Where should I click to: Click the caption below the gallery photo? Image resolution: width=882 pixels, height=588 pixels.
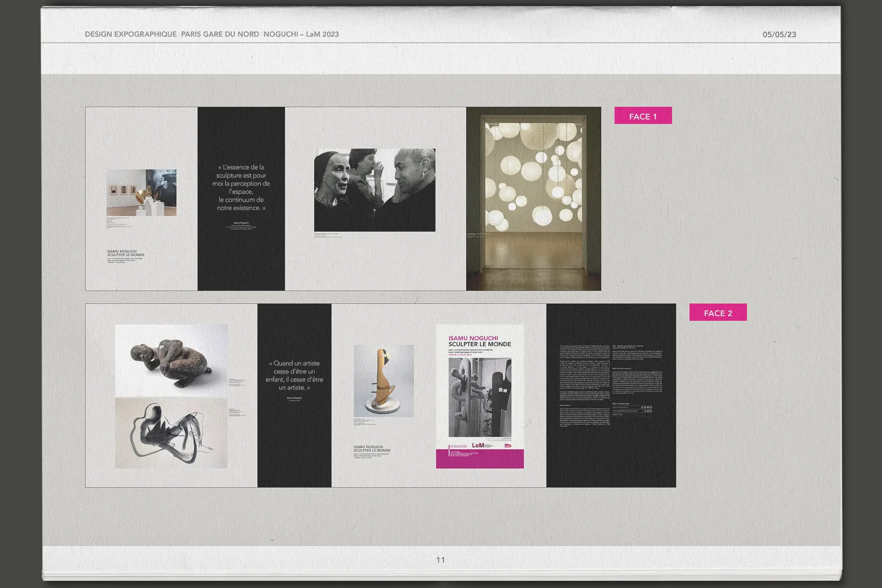tap(119, 222)
